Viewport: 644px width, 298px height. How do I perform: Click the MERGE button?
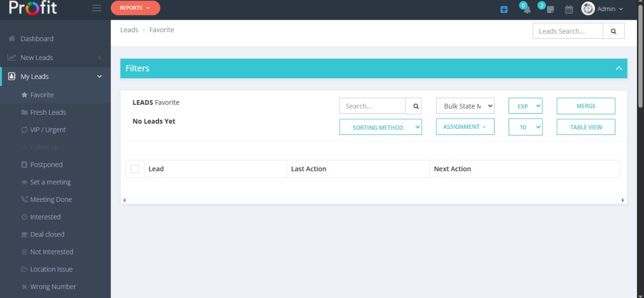point(586,106)
